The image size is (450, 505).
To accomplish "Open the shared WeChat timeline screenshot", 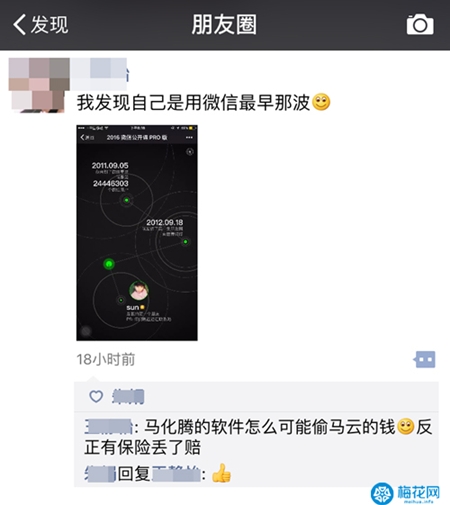I will click(x=137, y=233).
